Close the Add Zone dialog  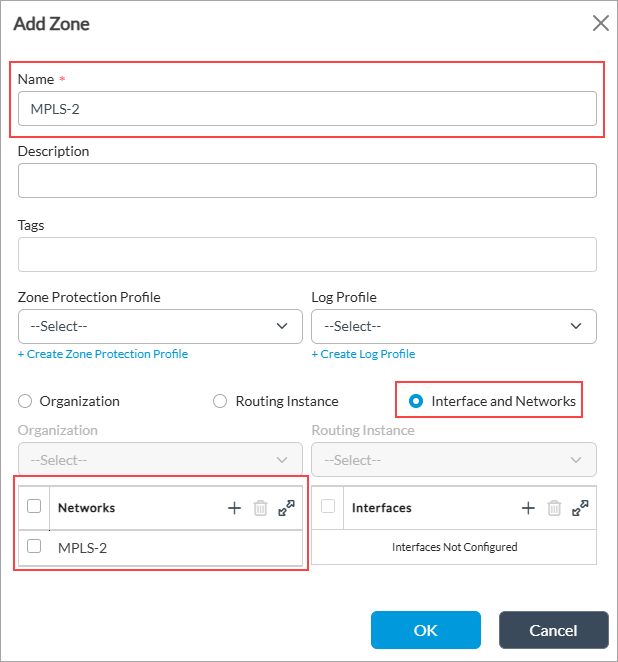point(600,23)
